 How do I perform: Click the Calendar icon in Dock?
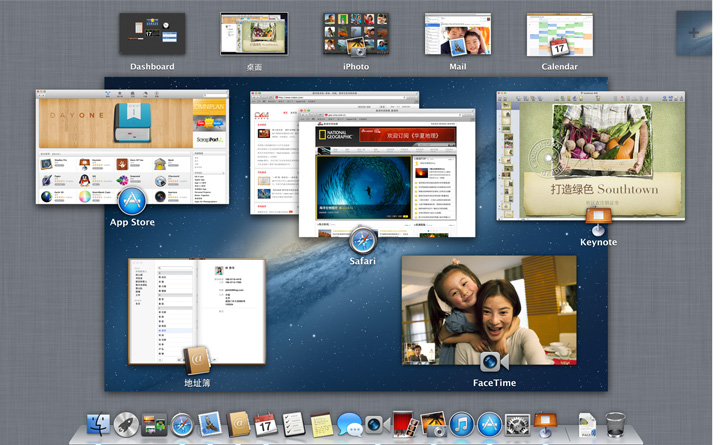(x=265, y=424)
